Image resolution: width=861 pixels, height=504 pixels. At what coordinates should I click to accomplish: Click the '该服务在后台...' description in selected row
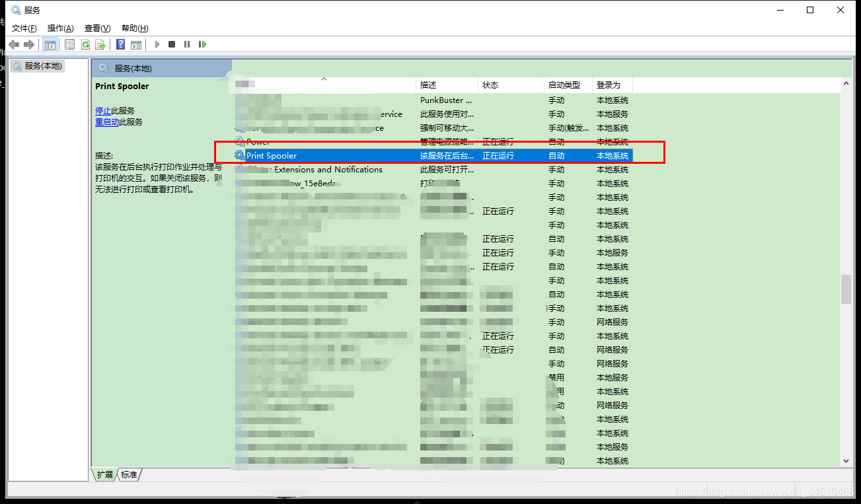click(x=447, y=156)
